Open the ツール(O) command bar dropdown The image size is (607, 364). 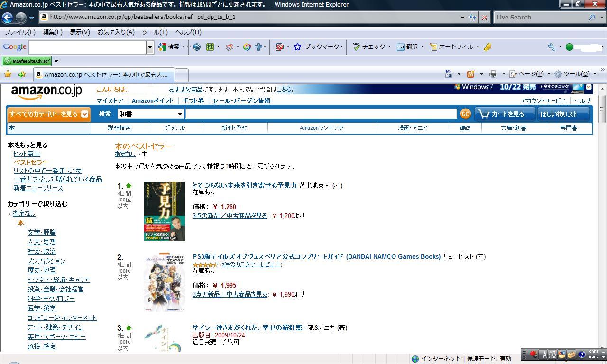(576, 74)
